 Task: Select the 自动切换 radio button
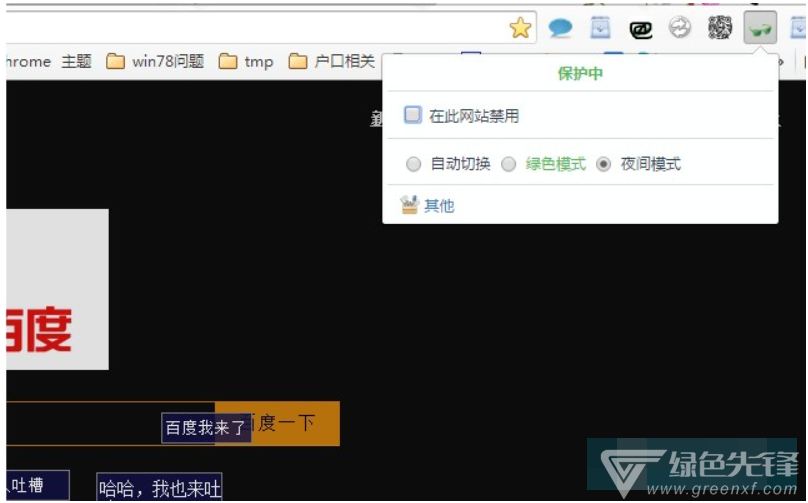click(413, 164)
